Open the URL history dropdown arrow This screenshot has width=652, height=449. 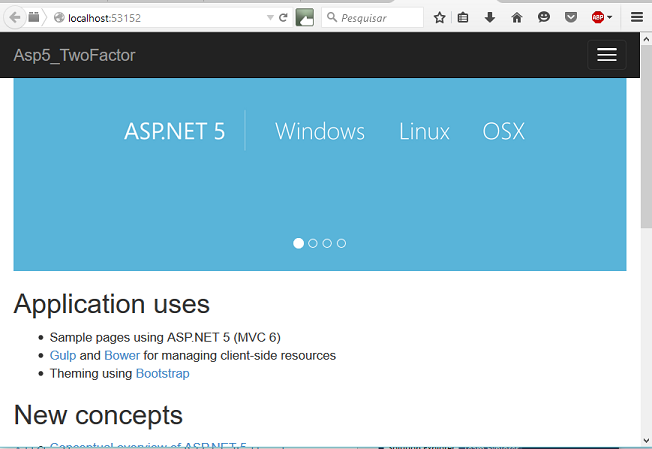270,17
